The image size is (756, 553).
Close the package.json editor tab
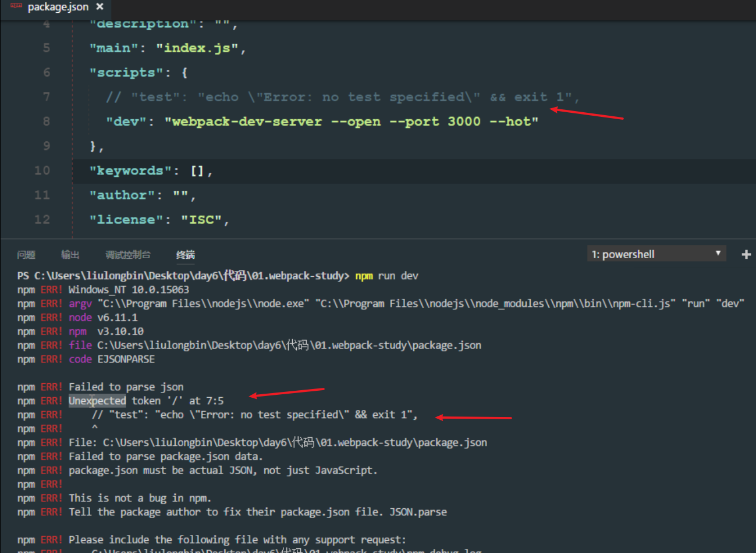100,7
